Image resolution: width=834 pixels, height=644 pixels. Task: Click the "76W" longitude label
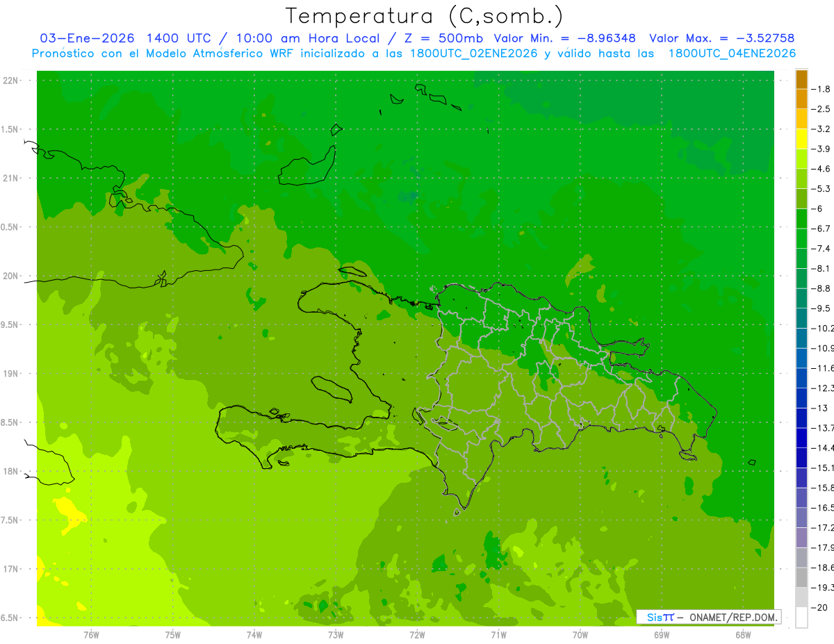click(x=91, y=634)
